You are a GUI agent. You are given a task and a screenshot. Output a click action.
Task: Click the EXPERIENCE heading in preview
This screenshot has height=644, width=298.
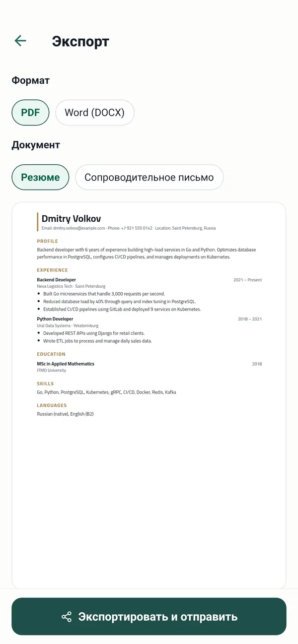click(x=52, y=270)
